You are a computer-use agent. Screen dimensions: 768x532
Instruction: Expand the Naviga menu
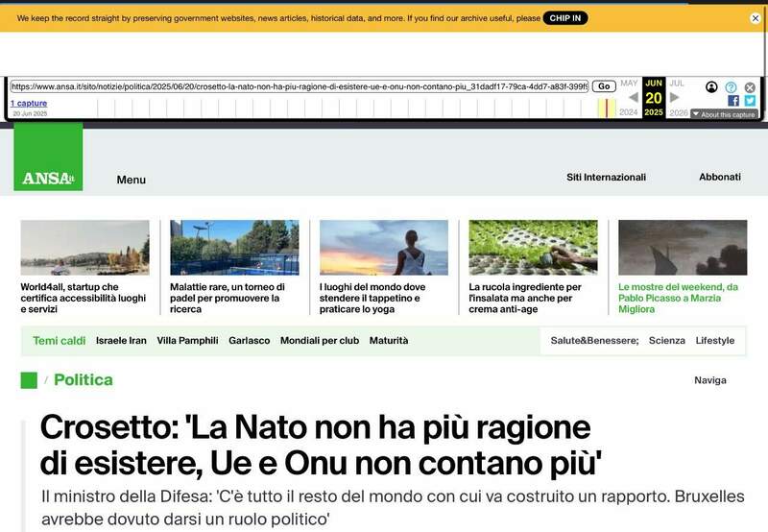coord(710,380)
